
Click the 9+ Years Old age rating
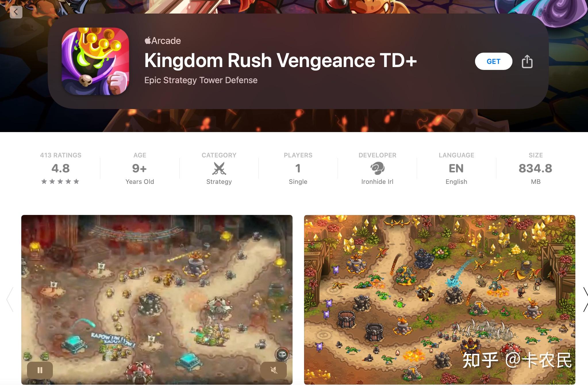(140, 168)
